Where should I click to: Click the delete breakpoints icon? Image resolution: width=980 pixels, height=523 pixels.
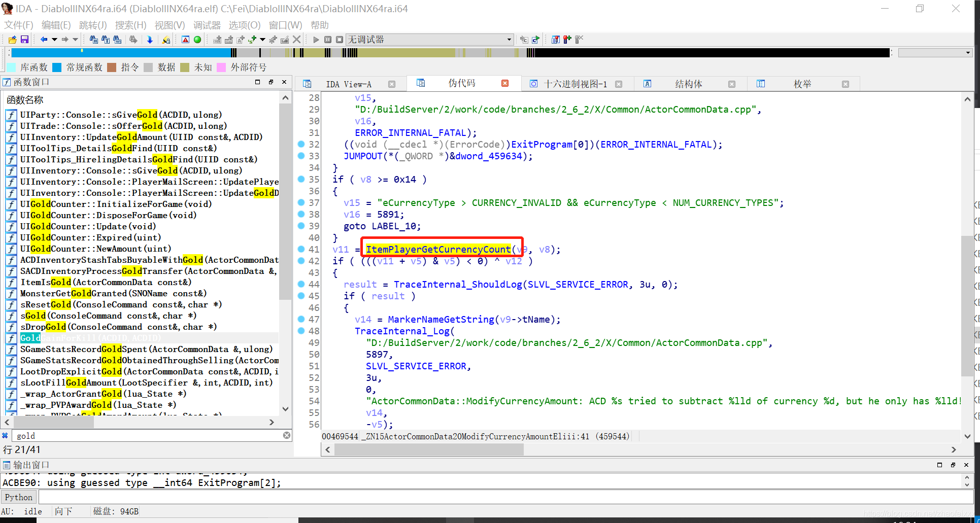579,40
